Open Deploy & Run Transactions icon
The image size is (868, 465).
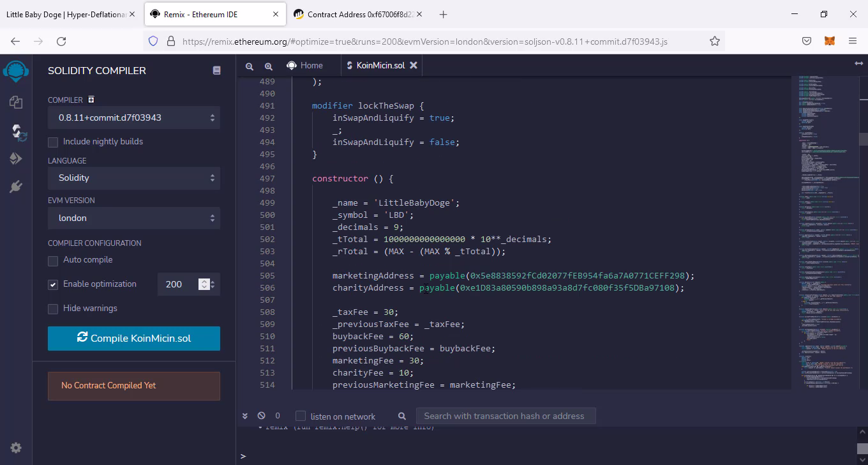click(16, 159)
